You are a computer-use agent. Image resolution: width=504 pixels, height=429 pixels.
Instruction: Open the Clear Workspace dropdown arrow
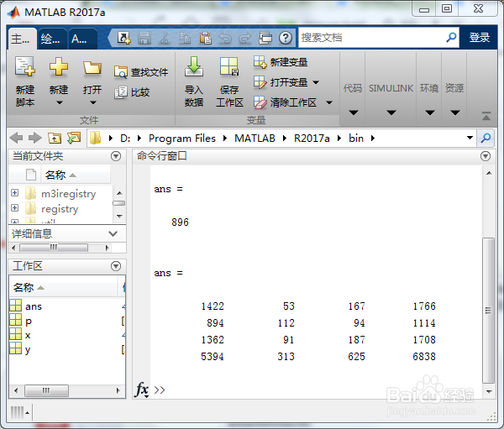[329, 102]
